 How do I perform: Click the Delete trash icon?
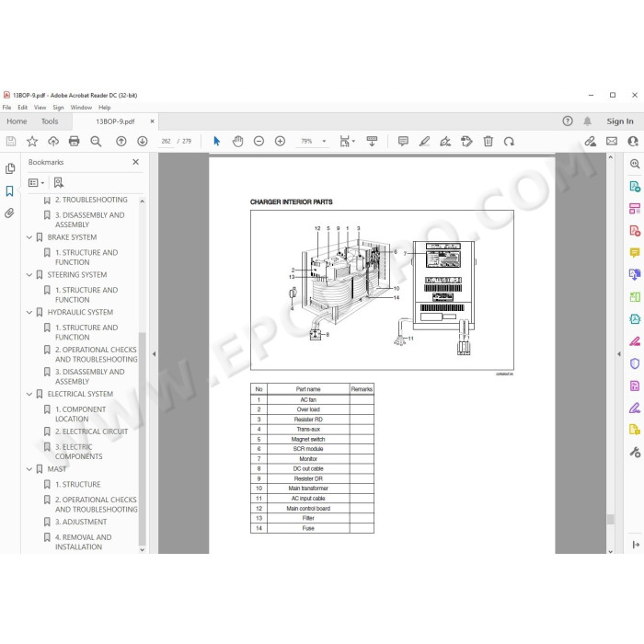(488, 142)
